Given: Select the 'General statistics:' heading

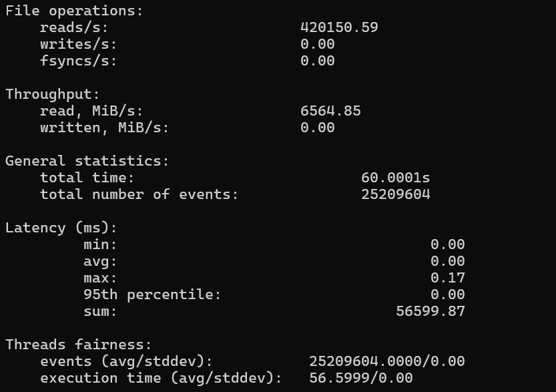Looking at the screenshot, I should coord(87,161).
